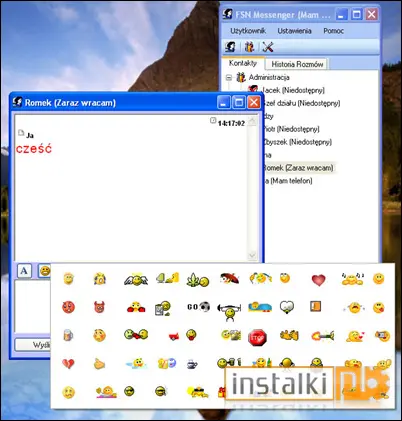Image resolution: width=402 pixels, height=421 pixels.
Task: Insert the smiley lying on pink mat
Action: coord(106,392)
